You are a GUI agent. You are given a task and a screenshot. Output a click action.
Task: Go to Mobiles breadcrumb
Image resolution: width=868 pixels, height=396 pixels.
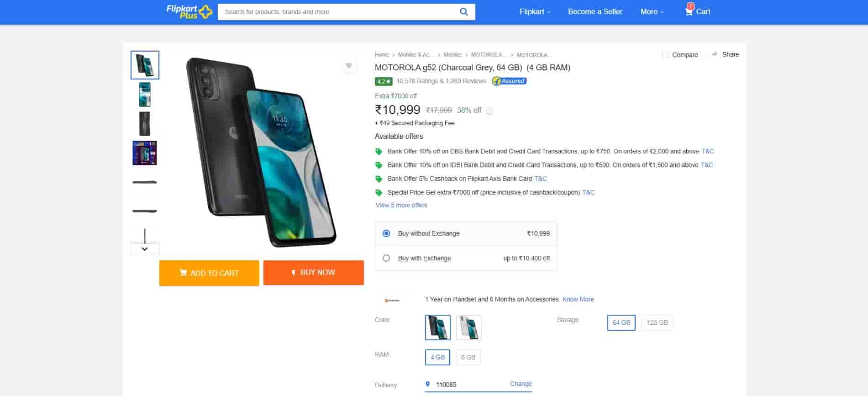(452, 55)
